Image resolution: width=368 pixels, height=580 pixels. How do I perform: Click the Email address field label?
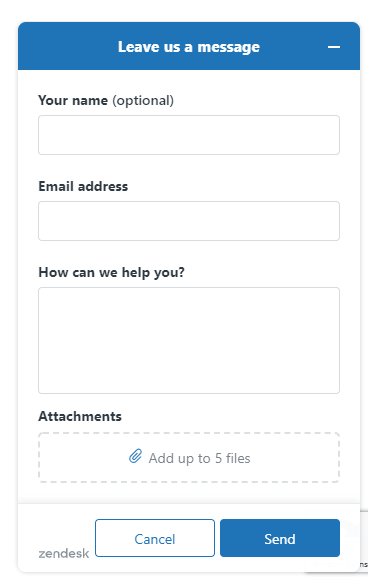pyautogui.click(x=83, y=186)
